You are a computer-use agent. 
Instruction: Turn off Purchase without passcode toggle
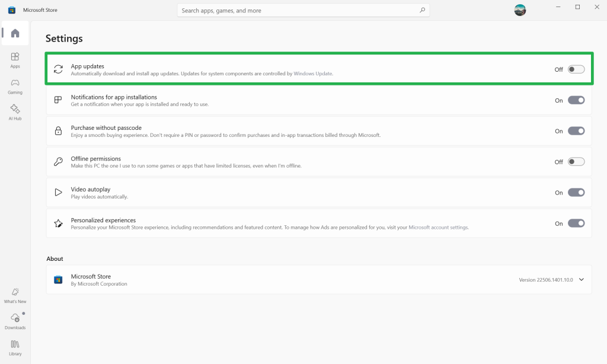click(576, 131)
